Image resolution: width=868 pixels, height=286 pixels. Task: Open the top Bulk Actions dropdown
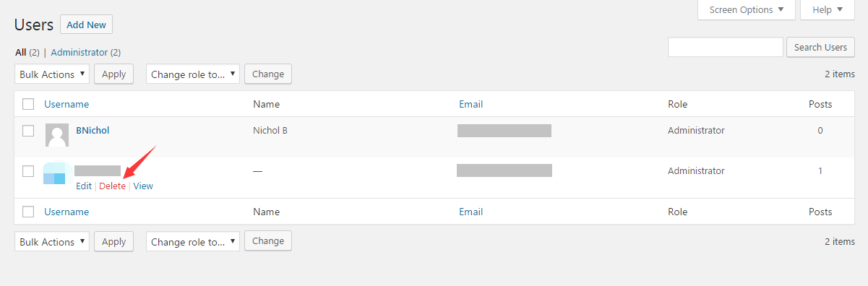52,74
